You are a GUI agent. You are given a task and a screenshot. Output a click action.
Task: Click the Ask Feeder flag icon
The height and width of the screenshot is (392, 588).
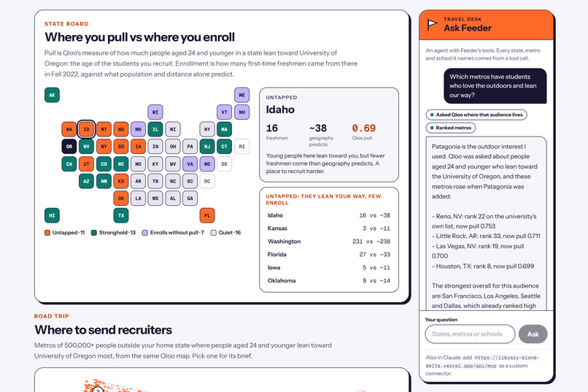pyautogui.click(x=432, y=25)
